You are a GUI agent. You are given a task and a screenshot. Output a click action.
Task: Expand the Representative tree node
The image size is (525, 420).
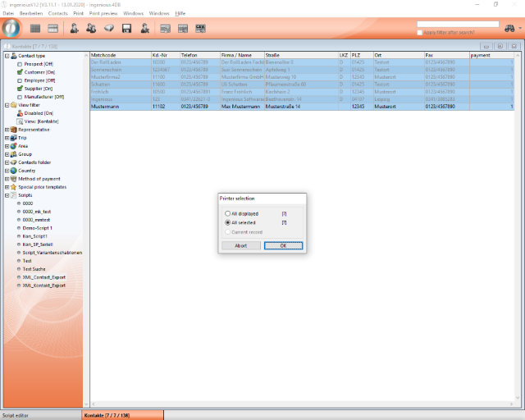coord(7,130)
